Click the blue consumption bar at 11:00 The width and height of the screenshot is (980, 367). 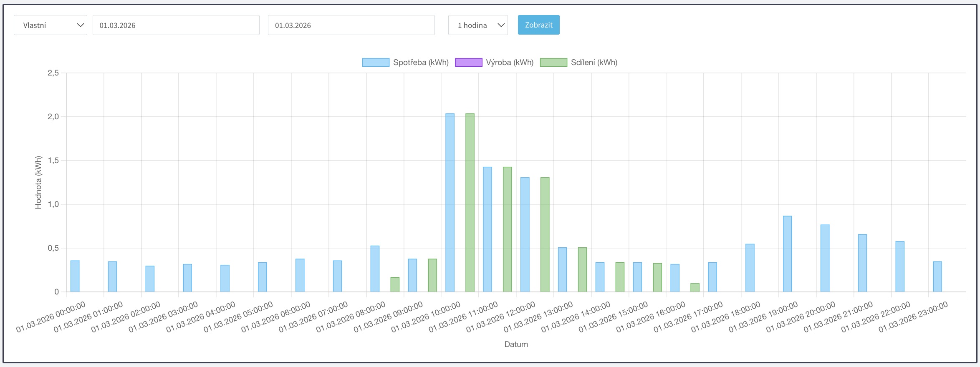487,229
